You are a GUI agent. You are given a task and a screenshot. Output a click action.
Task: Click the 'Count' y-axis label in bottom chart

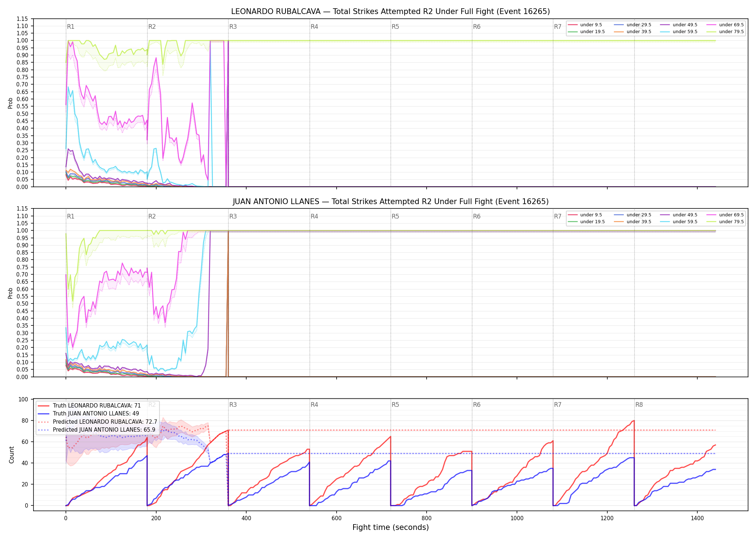12,455
